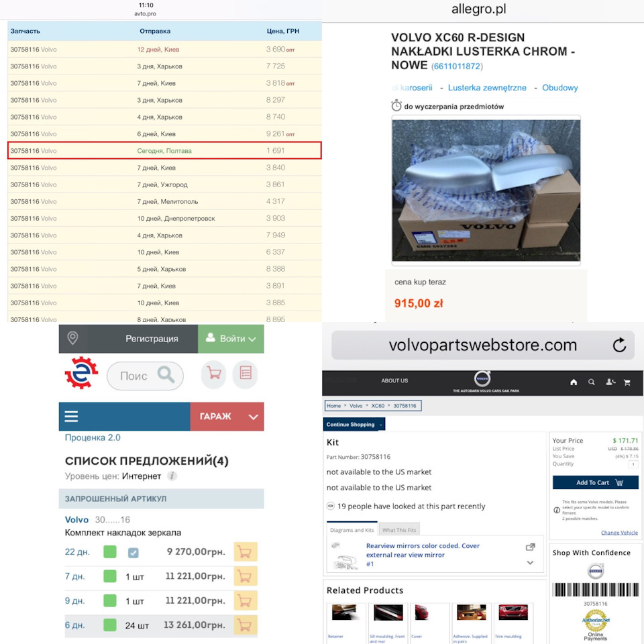Open the Регистрация tab
The image size is (644, 644).
(152, 338)
